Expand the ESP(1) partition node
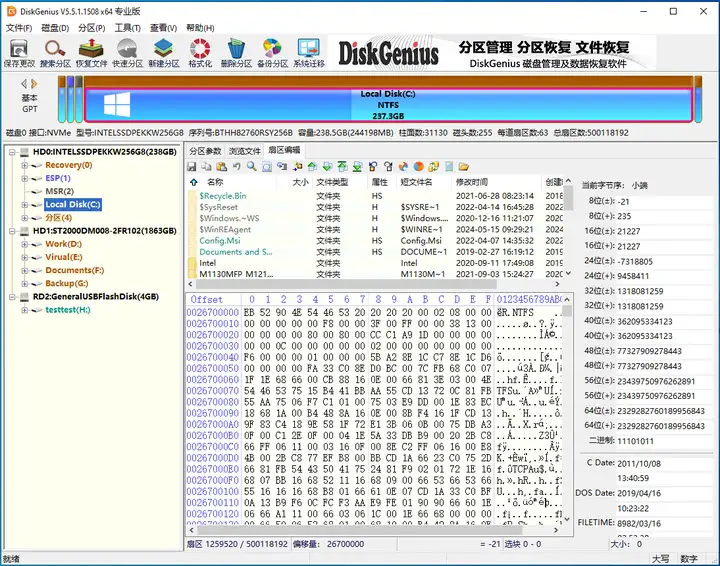The width and height of the screenshot is (720, 566). 24,178
